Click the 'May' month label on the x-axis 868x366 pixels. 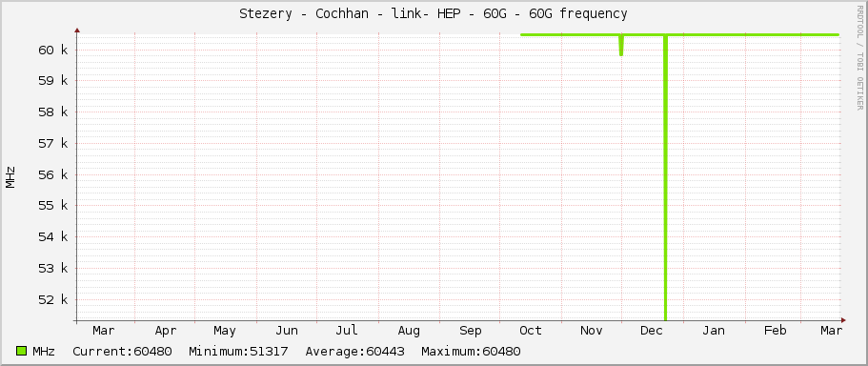(x=225, y=331)
